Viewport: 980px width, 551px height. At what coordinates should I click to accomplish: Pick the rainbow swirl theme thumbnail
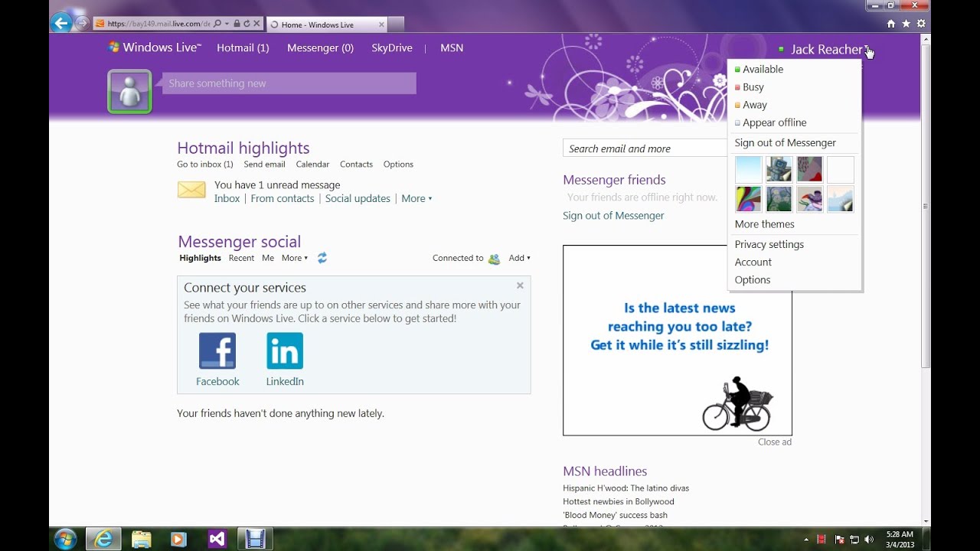click(x=748, y=199)
